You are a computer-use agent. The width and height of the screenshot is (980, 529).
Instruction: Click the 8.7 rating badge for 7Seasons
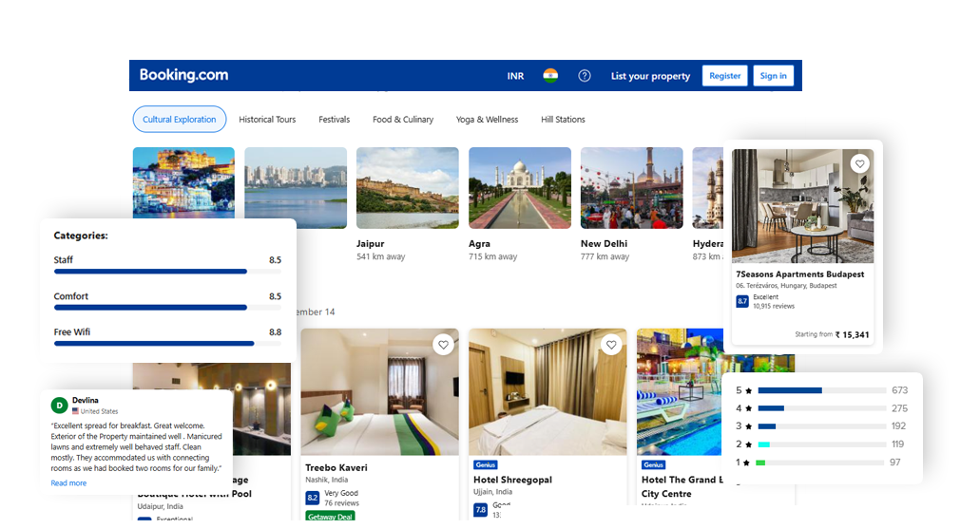(742, 301)
